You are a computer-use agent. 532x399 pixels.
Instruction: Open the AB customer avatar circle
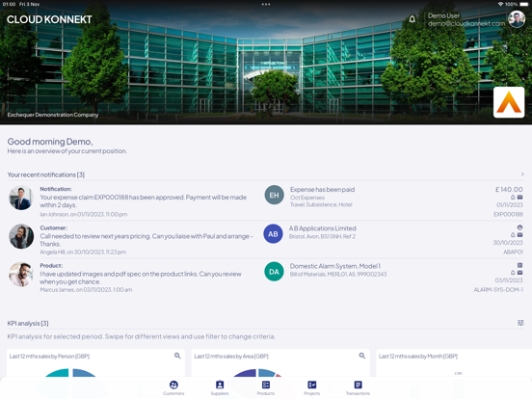273,234
